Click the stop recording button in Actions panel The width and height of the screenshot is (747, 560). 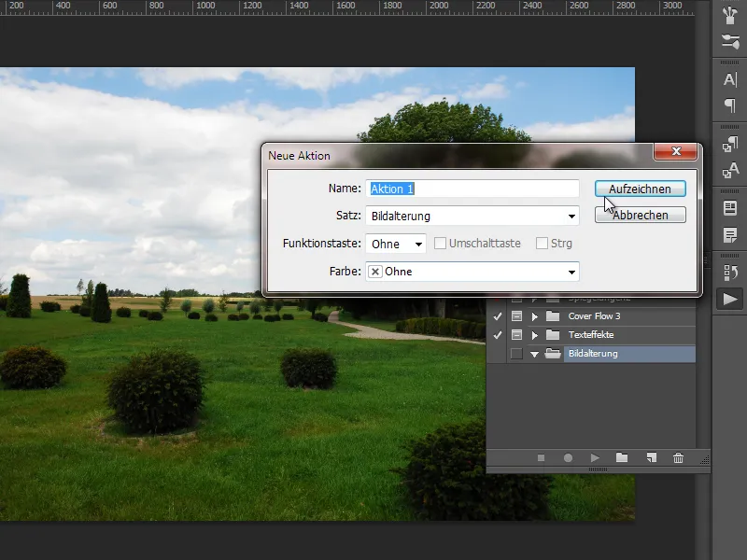pos(541,457)
